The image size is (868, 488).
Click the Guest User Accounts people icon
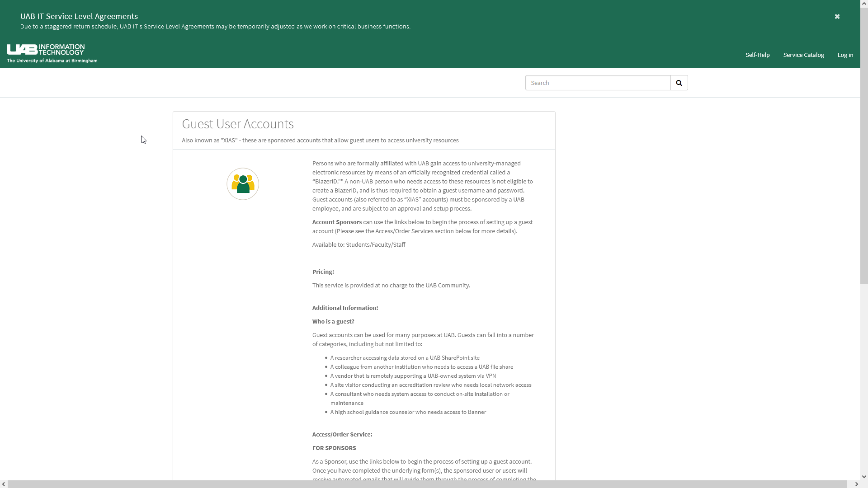pyautogui.click(x=243, y=184)
